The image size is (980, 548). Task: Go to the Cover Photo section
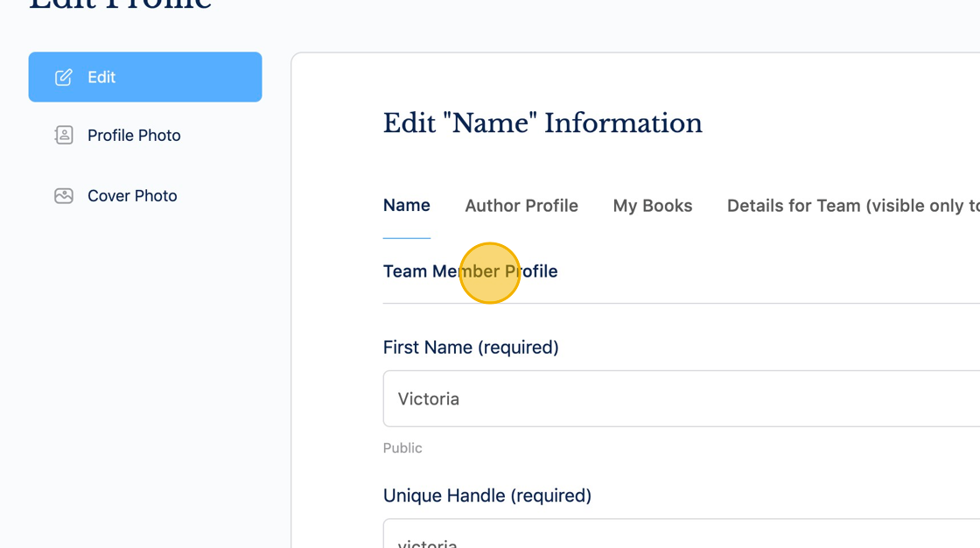[x=132, y=196]
